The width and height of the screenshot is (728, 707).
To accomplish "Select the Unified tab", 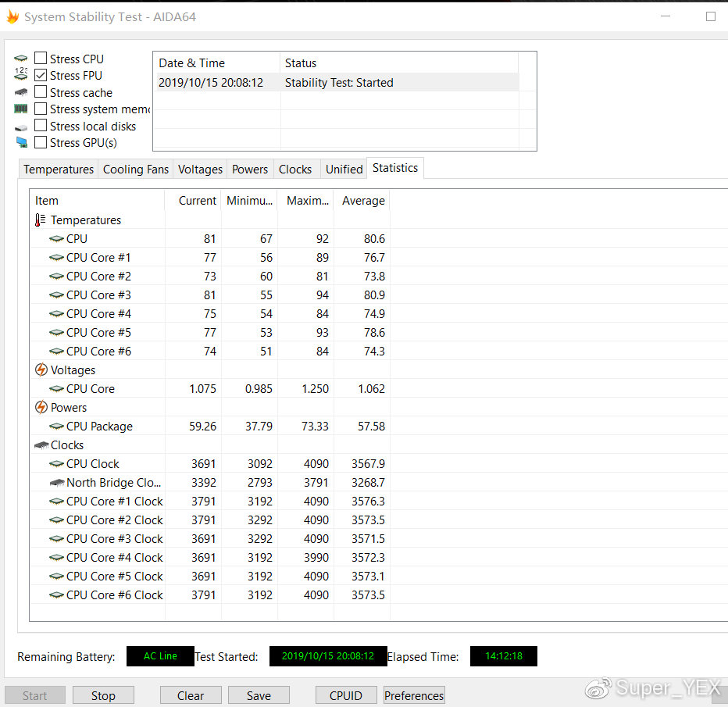I will (x=344, y=170).
